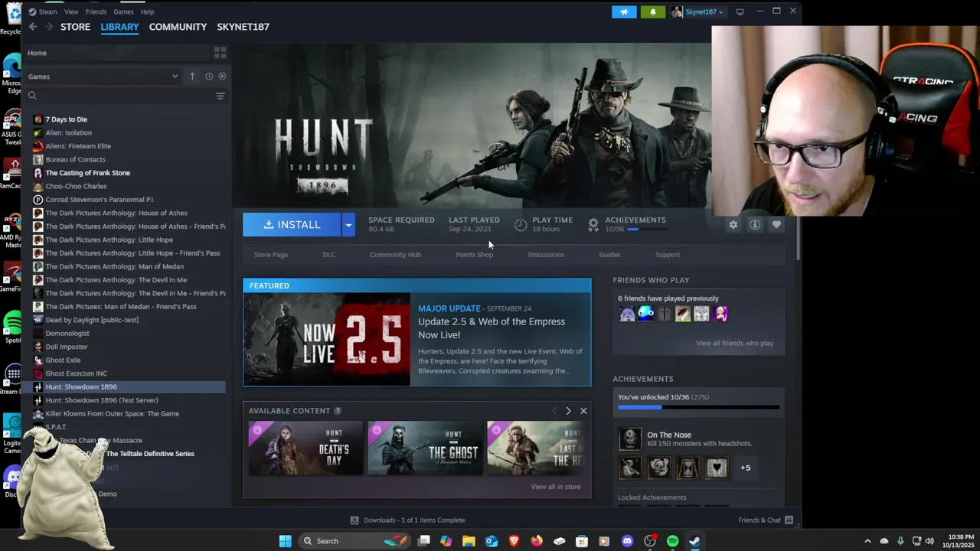The image size is (980, 551).
Task: Open the Downloads status at the bottom
Action: tap(407, 520)
